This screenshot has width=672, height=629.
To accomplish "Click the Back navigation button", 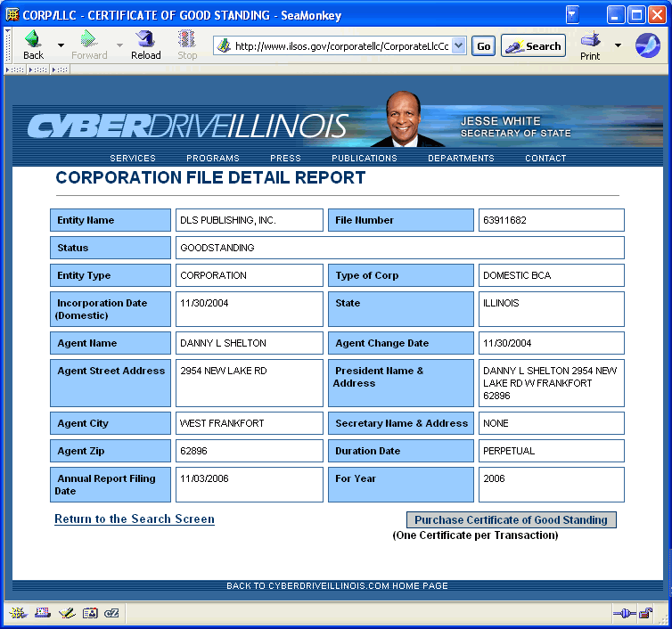I will (x=33, y=45).
